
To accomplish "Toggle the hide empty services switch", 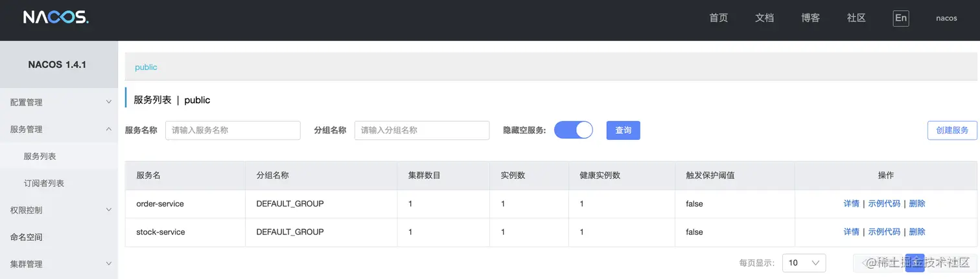I will [574, 130].
